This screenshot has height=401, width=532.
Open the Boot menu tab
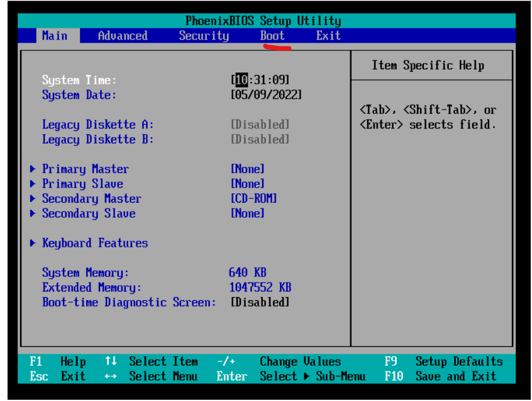[x=272, y=36]
